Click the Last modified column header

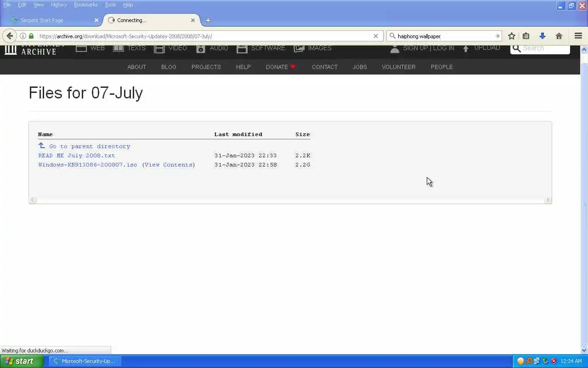[x=238, y=134]
